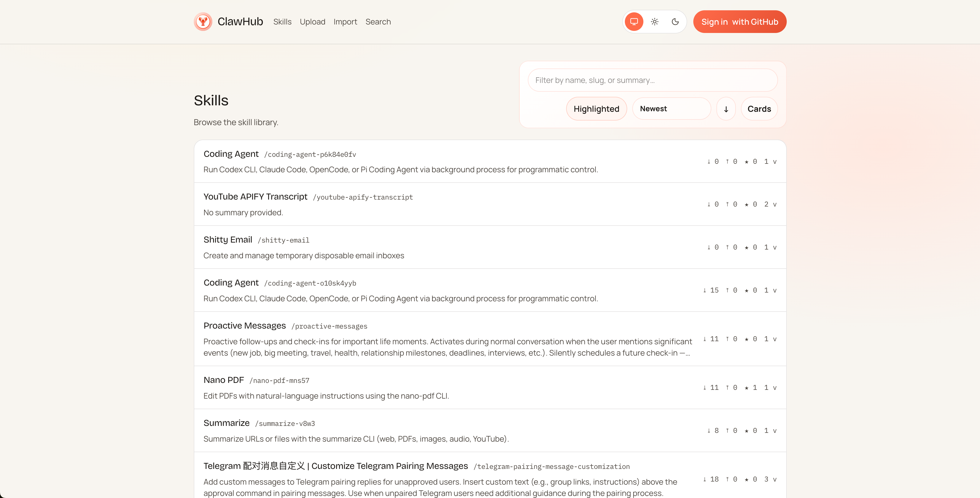Open the Import page

345,22
